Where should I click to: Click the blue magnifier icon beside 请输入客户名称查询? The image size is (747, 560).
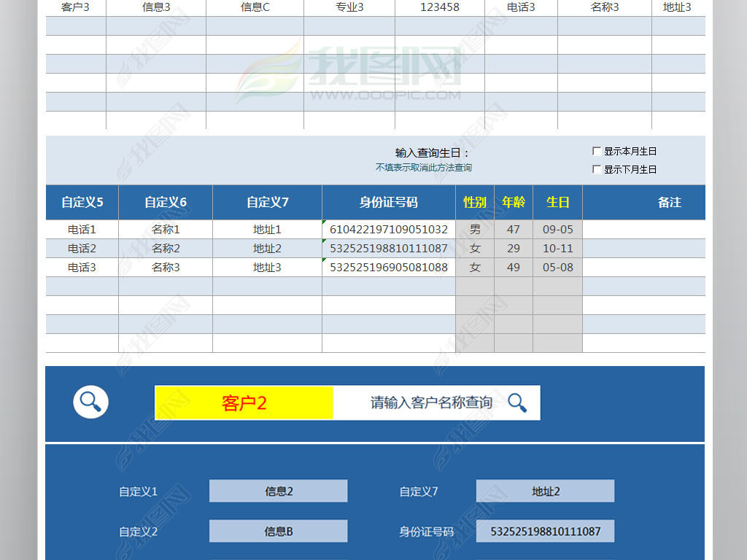pos(518,402)
